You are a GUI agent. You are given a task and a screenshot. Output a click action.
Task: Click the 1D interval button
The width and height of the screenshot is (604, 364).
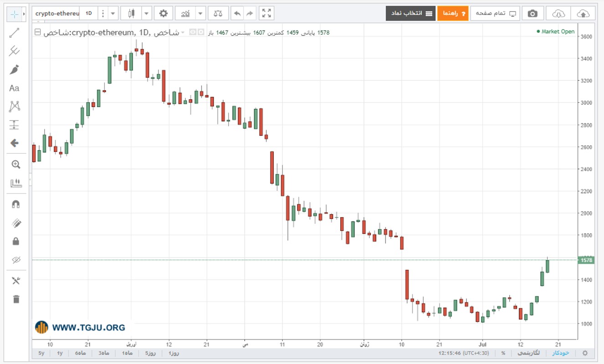pyautogui.click(x=89, y=13)
